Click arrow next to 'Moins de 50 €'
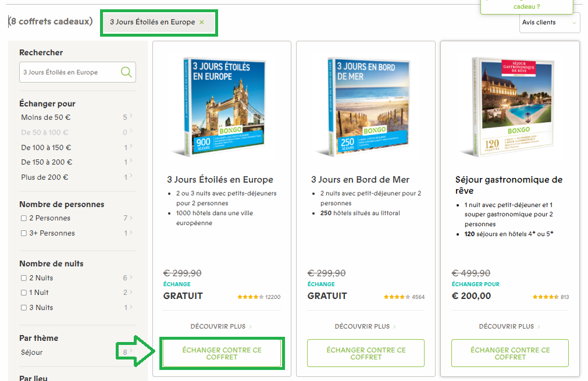The width and height of the screenshot is (588, 381). (131, 117)
